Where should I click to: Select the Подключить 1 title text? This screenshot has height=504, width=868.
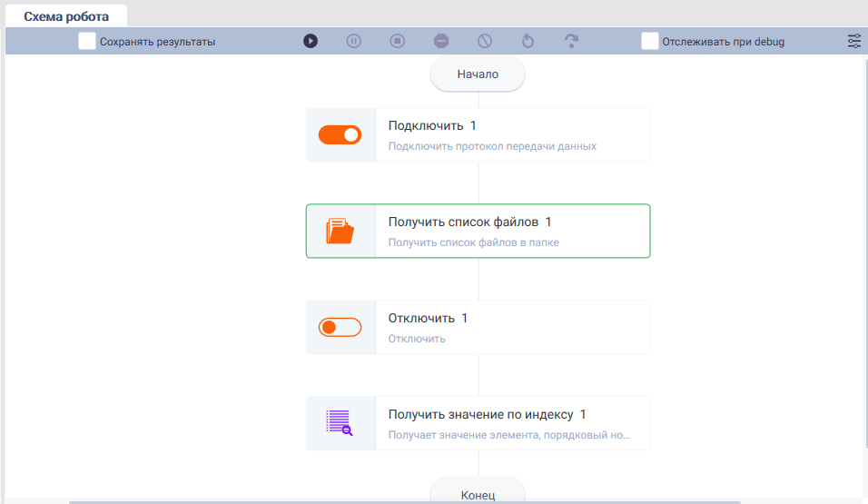click(x=432, y=125)
